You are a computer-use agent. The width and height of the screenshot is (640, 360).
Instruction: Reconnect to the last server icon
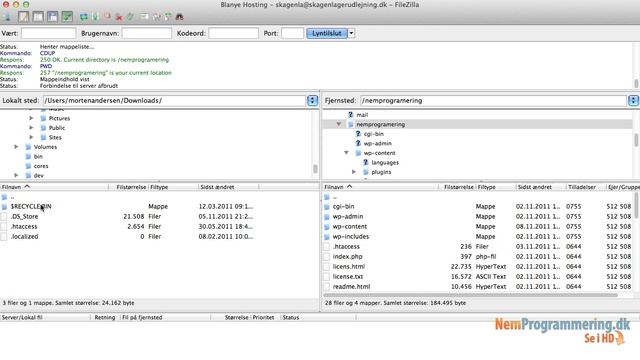click(130, 17)
